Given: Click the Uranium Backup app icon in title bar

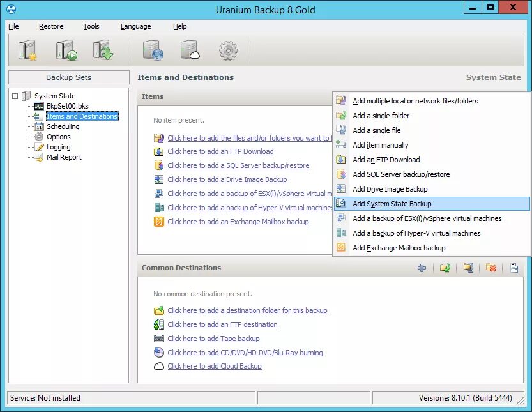Looking at the screenshot, I should coord(11,9).
